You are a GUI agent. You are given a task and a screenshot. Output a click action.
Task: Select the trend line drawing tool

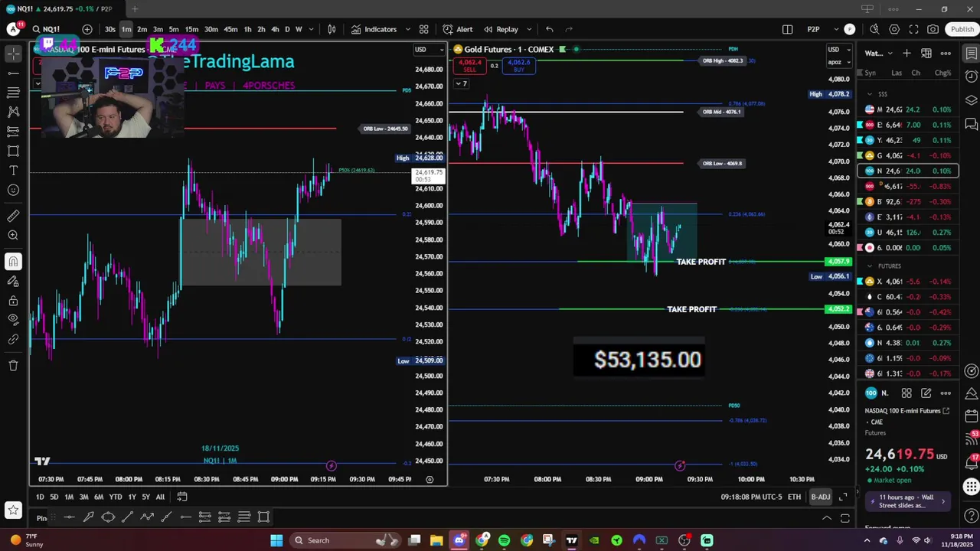pyautogui.click(x=13, y=73)
